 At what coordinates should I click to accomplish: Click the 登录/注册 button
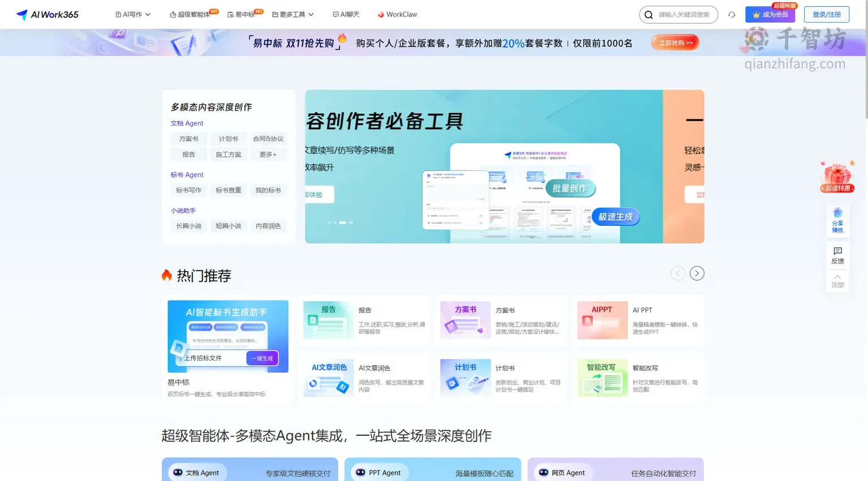(x=827, y=15)
